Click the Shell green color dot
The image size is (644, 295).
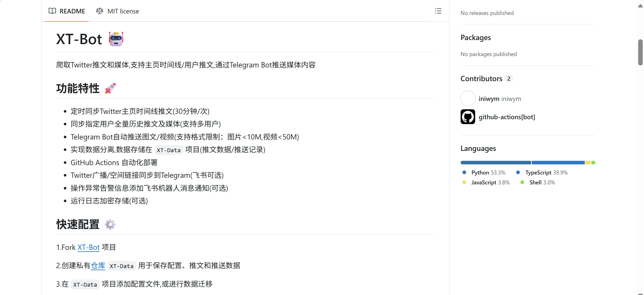[x=522, y=182]
